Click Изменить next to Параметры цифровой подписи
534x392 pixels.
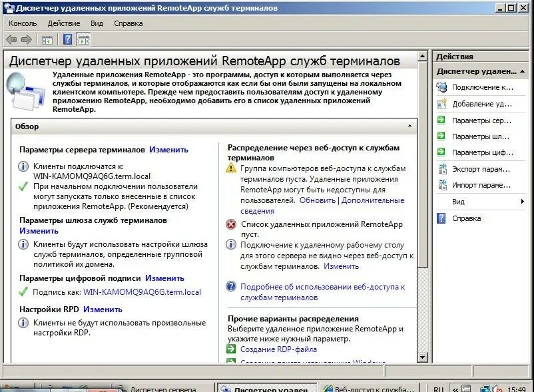[164, 278]
